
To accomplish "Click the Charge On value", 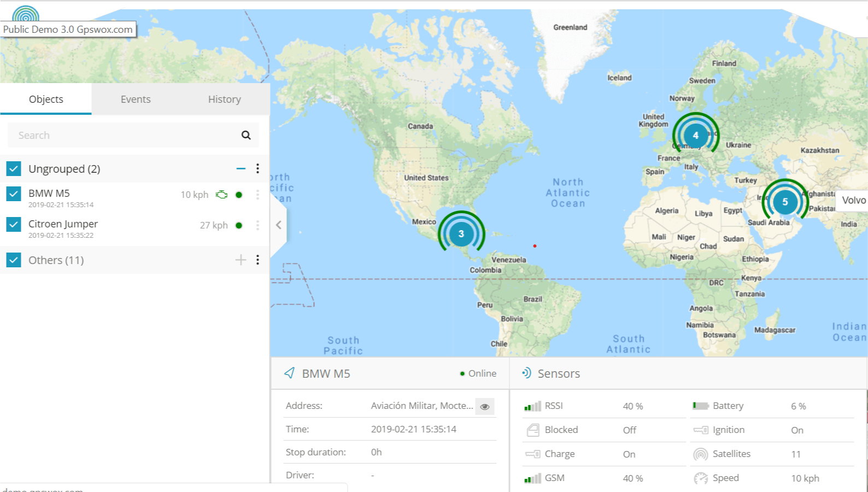I will click(x=629, y=454).
